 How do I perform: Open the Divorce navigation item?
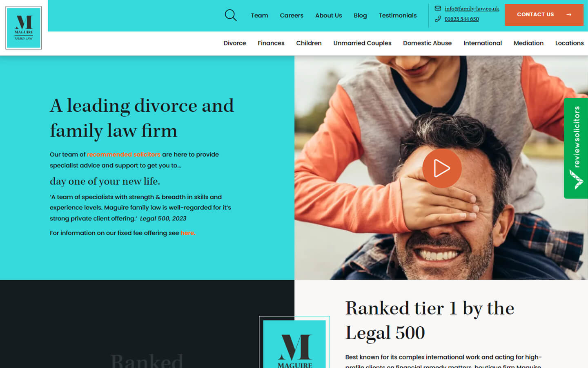tap(235, 43)
